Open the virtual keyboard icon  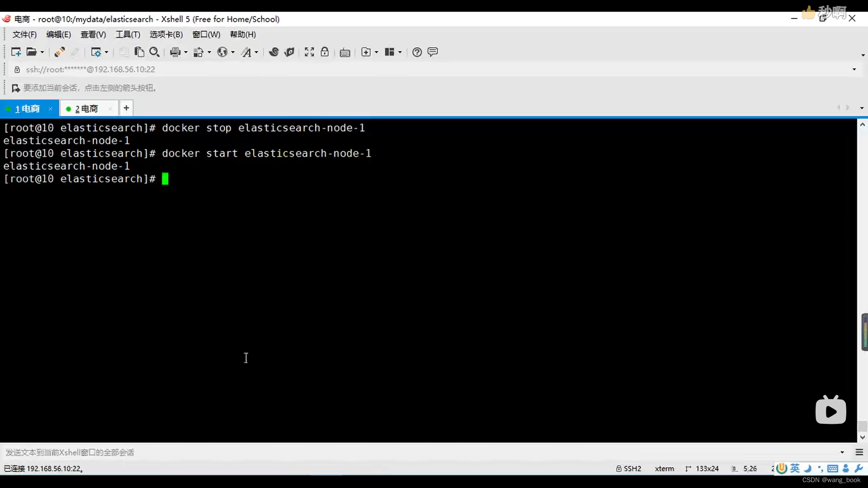point(345,52)
